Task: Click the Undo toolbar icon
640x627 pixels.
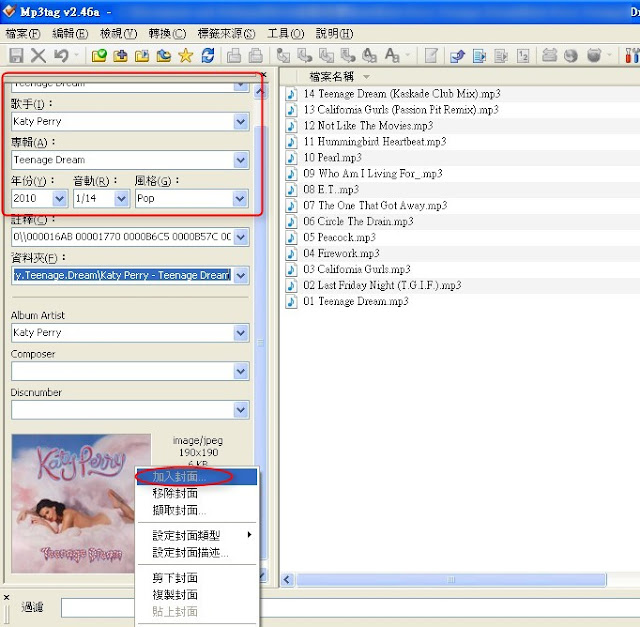Action: click(61, 55)
